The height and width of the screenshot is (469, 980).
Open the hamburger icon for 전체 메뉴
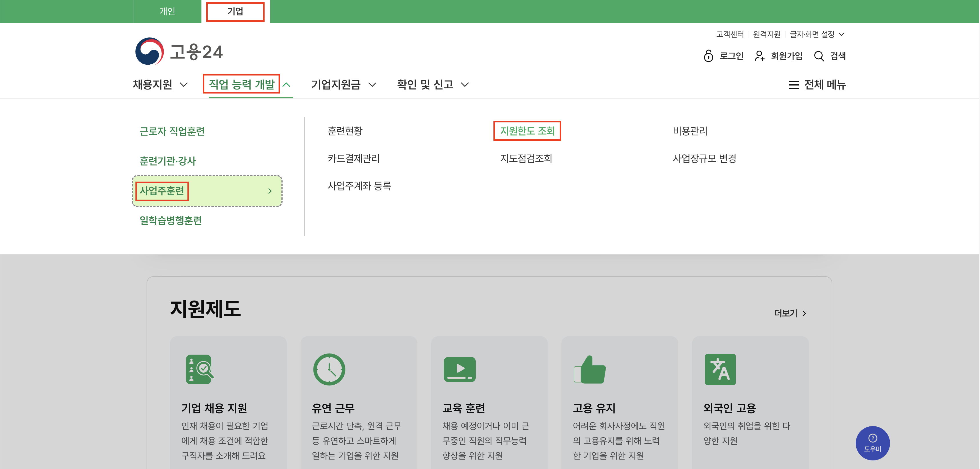(794, 85)
